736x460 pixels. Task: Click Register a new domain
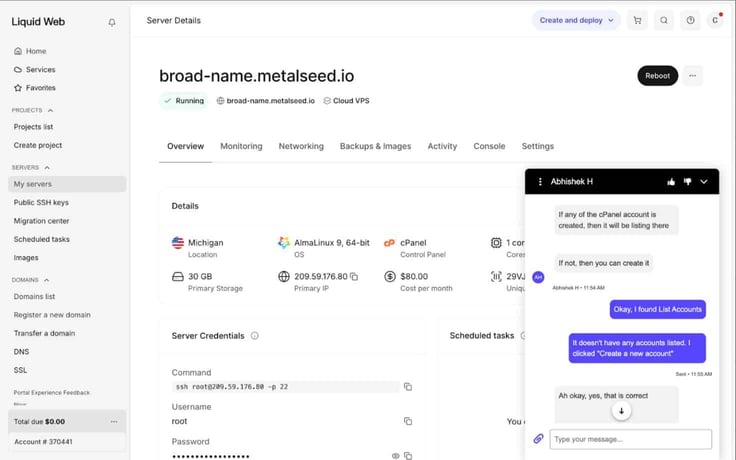(52, 314)
